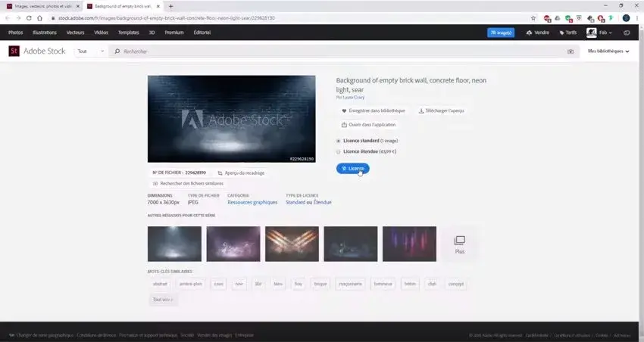This screenshot has height=342, width=644.
Task: Switch to first Images, vecteurs browser tab
Action: click(42, 6)
